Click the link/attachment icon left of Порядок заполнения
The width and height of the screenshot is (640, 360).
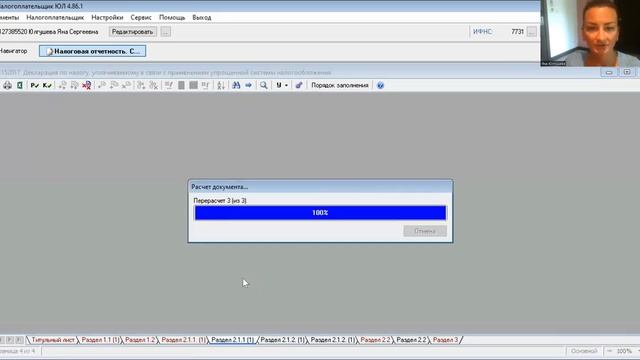pos(299,85)
